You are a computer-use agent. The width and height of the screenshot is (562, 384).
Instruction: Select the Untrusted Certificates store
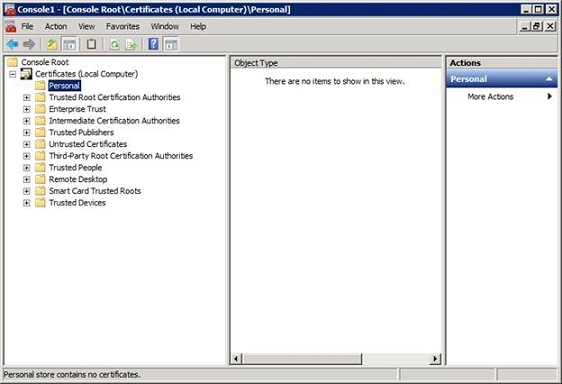(88, 144)
